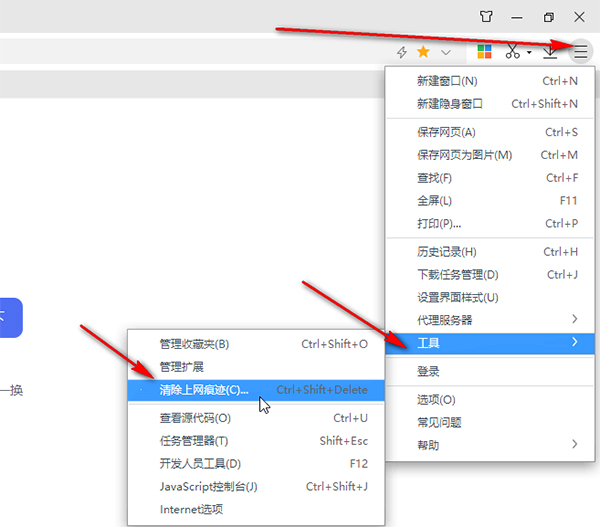The image size is (600, 527).
Task: Select 全屏(L) menu entry
Action: point(490,201)
